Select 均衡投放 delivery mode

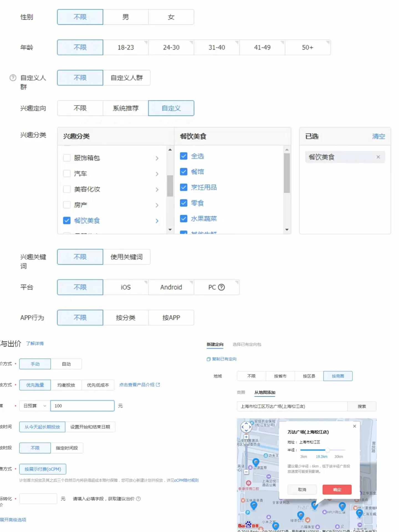tap(66, 385)
